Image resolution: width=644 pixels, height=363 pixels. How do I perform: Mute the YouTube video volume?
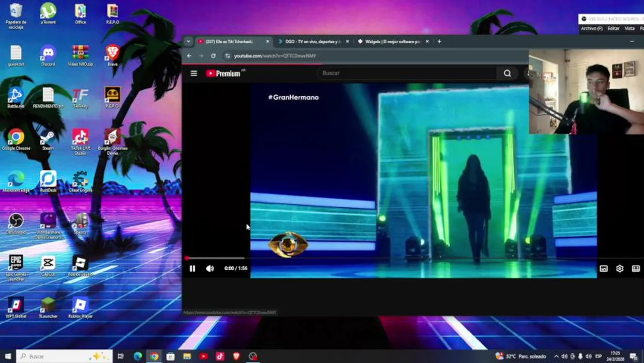tap(210, 269)
